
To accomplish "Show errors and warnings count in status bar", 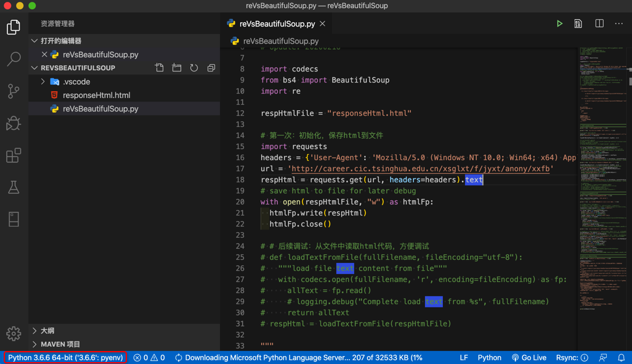I will [x=149, y=358].
